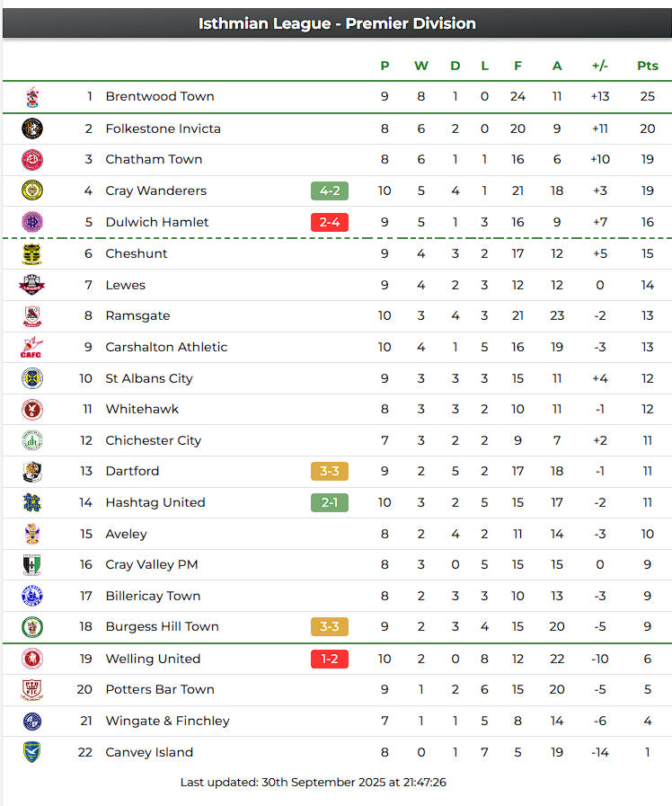This screenshot has width=672, height=806.
Task: Click Hashtag United's green 2-1 score badge
Action: click(x=329, y=502)
